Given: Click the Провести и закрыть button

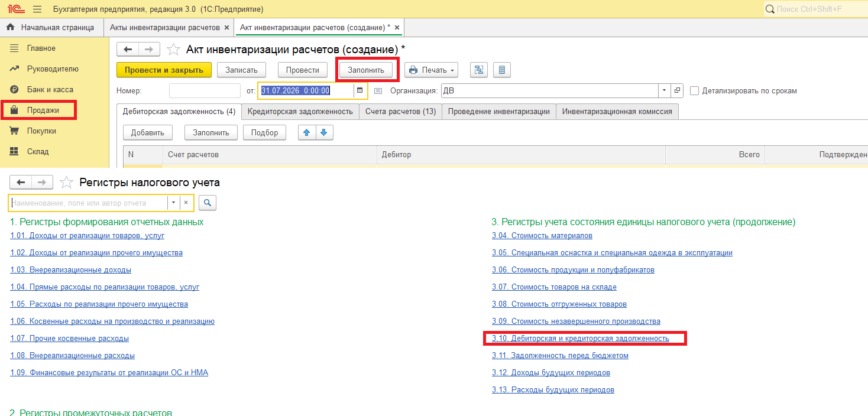Looking at the screenshot, I should pyautogui.click(x=164, y=70).
